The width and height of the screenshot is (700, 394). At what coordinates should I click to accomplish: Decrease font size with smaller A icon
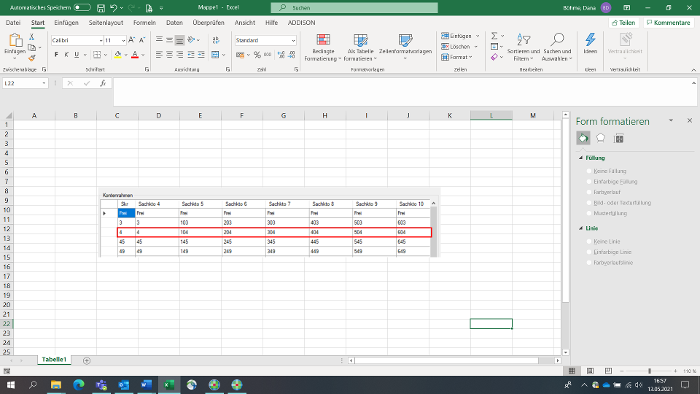pos(142,40)
